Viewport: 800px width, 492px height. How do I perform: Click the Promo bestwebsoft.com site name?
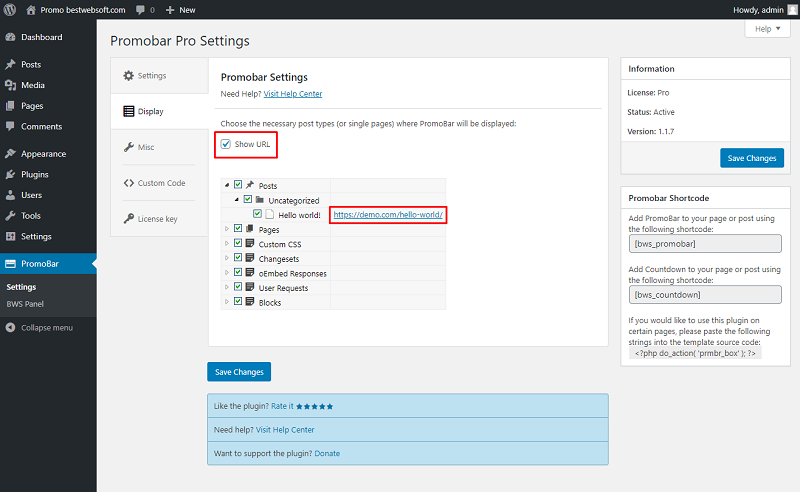click(x=83, y=10)
